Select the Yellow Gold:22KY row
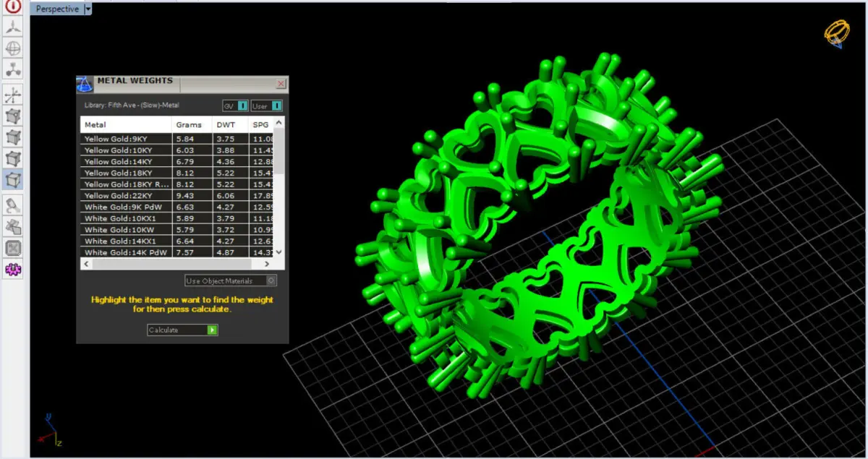Viewport: 868px width, 459px height. 178,196
